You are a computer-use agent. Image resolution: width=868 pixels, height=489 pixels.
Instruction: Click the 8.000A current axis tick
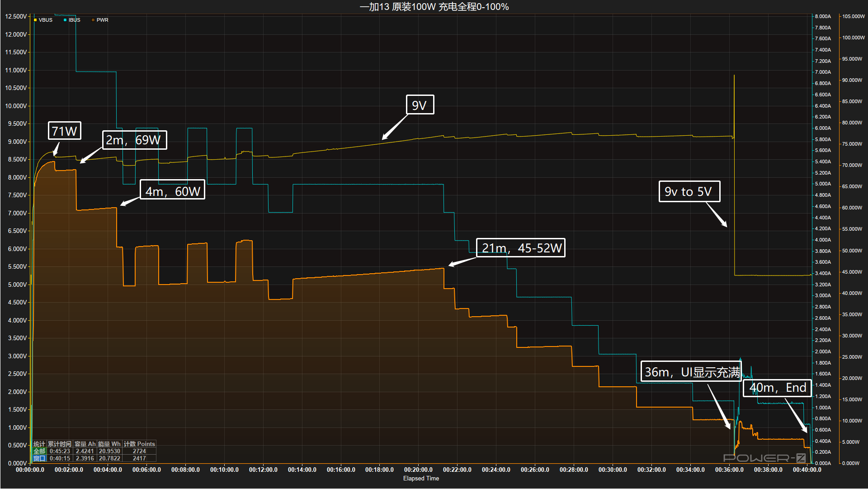tap(823, 16)
